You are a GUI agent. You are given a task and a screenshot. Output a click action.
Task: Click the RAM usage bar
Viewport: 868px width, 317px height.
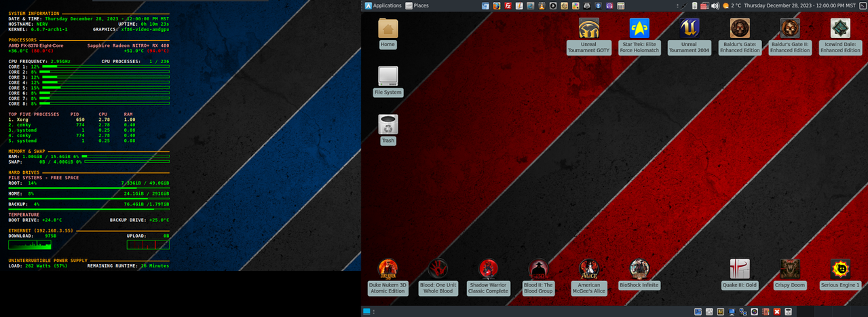126,156
